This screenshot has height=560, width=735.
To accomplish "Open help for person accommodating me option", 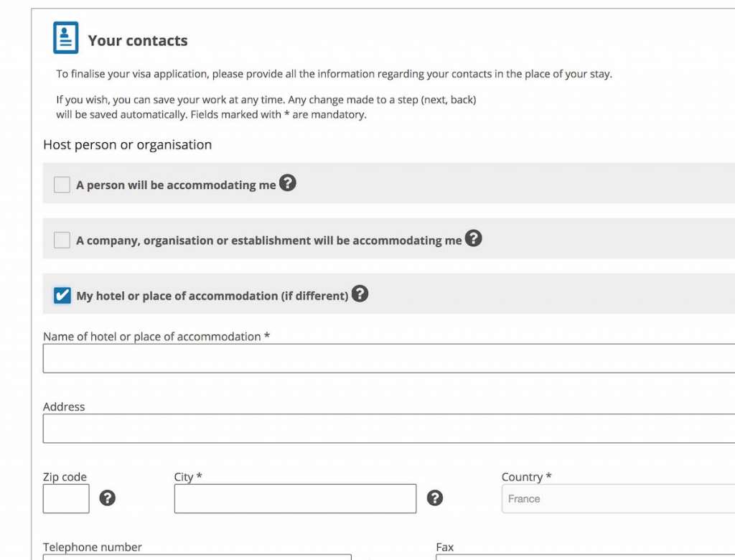I will [x=287, y=183].
